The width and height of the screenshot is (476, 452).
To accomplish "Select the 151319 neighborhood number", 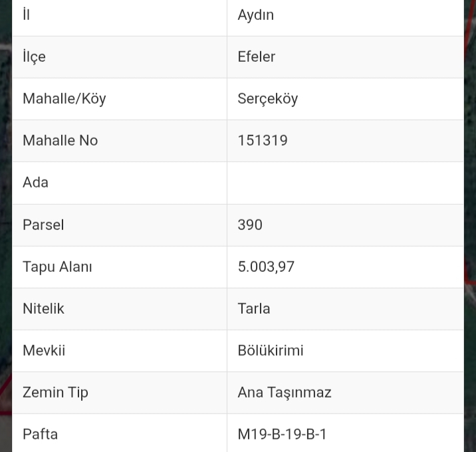I will coord(262,140).
